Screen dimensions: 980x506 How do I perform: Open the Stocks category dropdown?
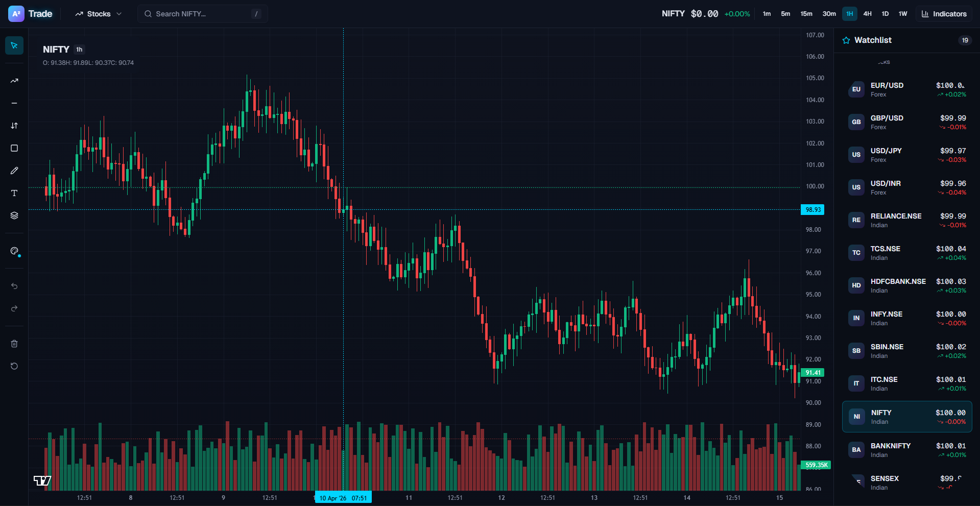(99, 14)
